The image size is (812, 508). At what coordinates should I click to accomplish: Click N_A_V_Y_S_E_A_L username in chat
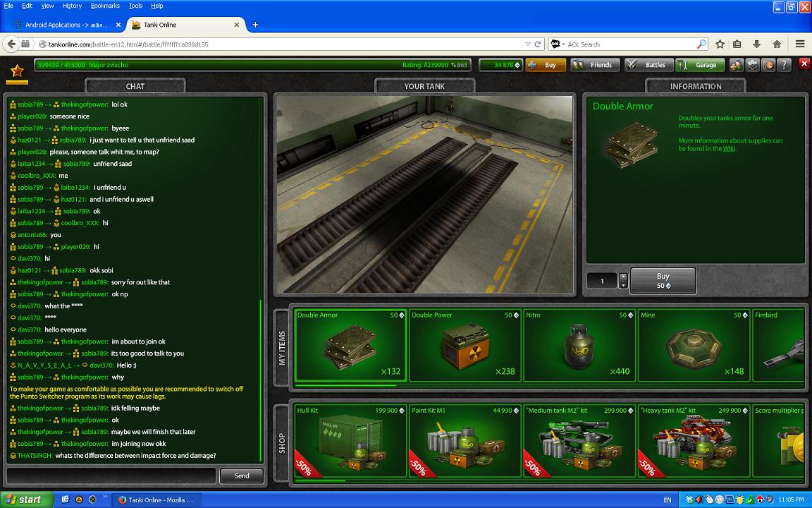44,365
